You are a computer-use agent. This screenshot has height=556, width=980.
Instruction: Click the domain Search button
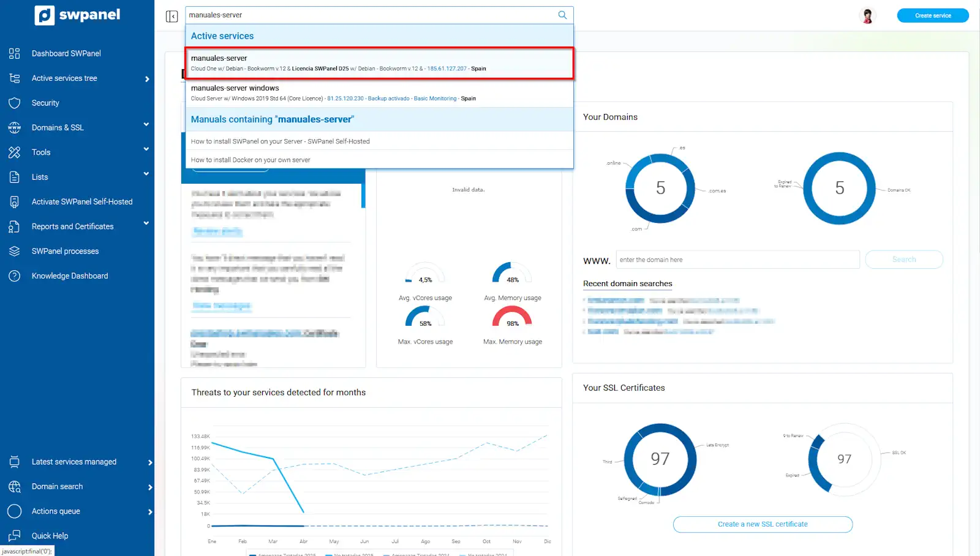pos(904,260)
